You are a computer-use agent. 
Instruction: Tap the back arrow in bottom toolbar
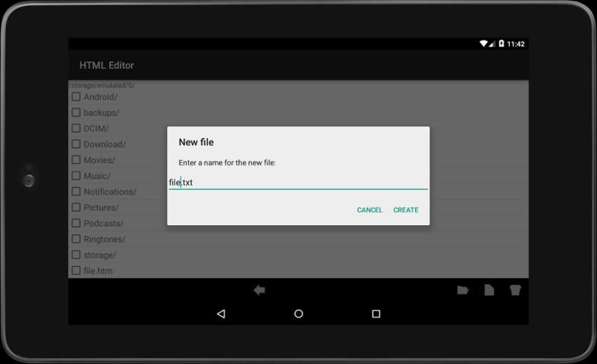(259, 290)
